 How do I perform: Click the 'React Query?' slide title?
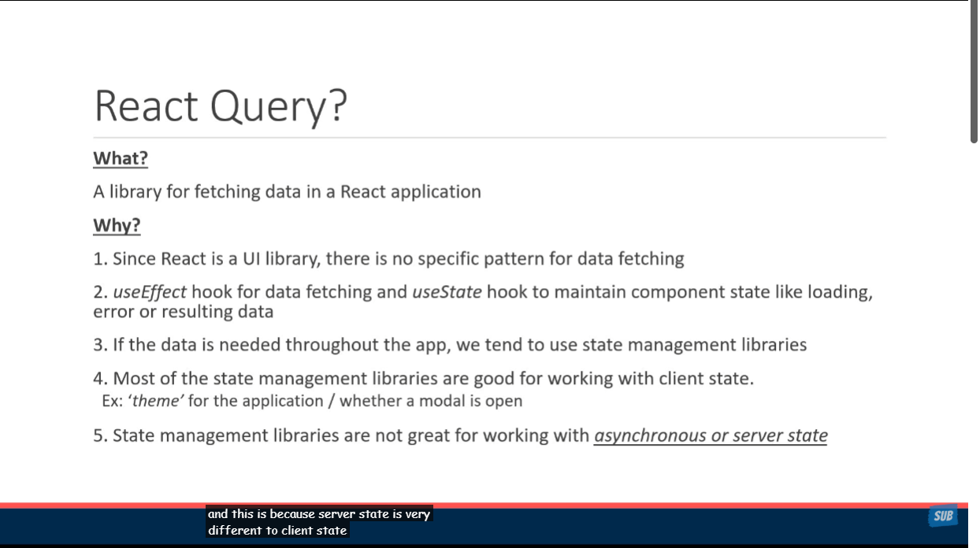coord(220,106)
